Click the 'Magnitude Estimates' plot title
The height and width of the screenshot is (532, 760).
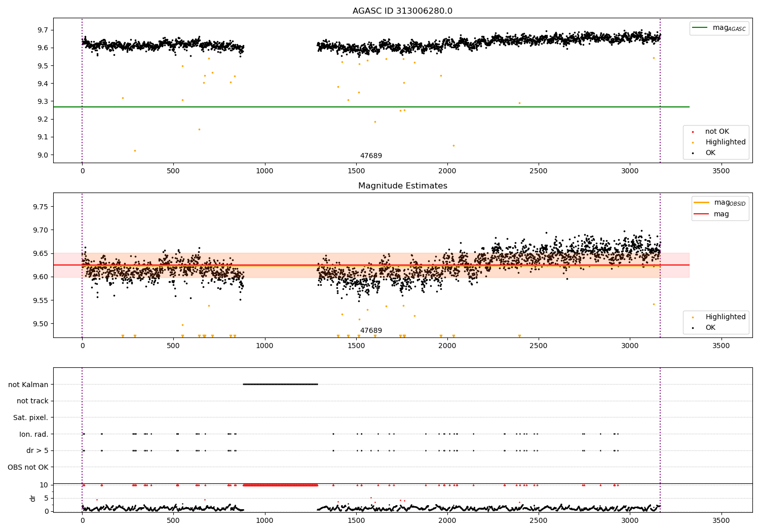click(x=402, y=186)
